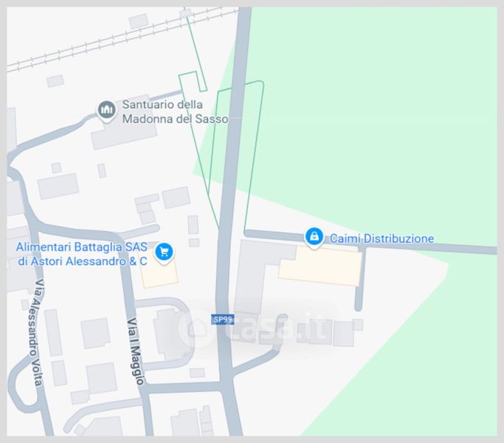The image size is (504, 443).
Task: Open the Caimi Distribuzione shopping bag marker
Action: coord(314,238)
